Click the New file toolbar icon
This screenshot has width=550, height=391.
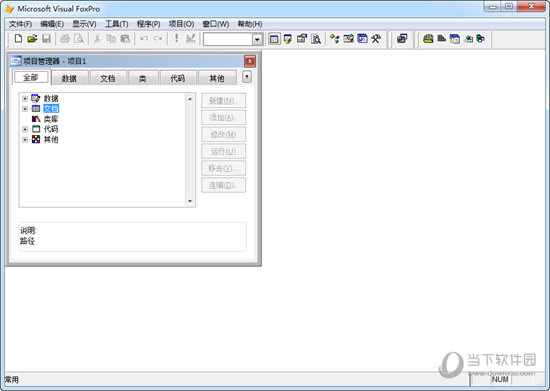[x=18, y=38]
